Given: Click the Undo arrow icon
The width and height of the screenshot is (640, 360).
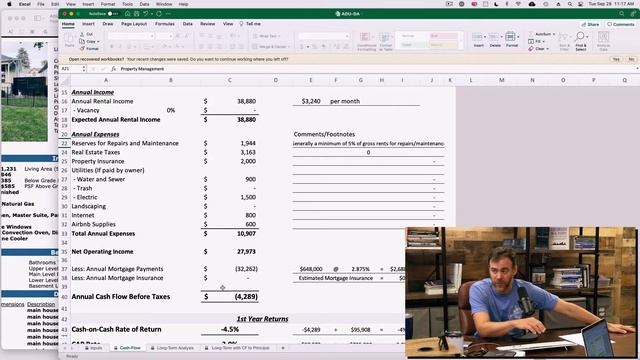Looking at the screenshot, I should click(145, 13).
